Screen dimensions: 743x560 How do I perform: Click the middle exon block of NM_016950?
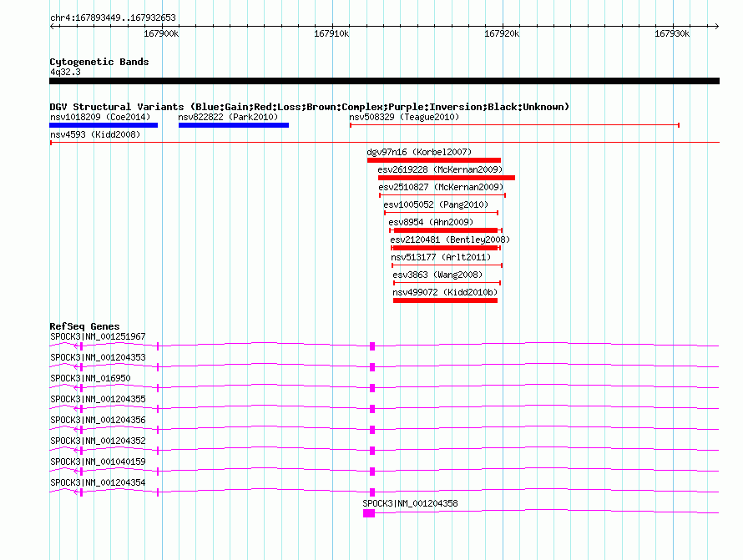tap(372, 388)
